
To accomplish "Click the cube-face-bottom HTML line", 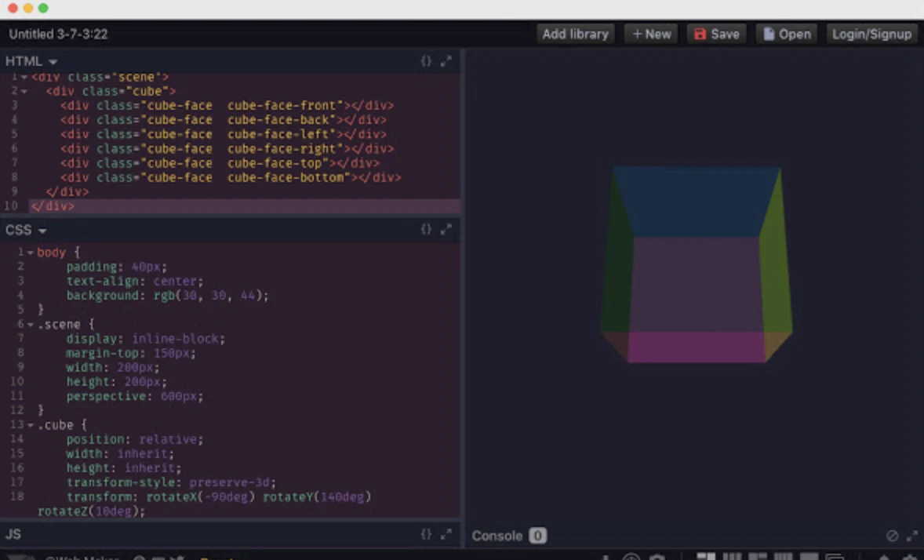I will coord(231,177).
